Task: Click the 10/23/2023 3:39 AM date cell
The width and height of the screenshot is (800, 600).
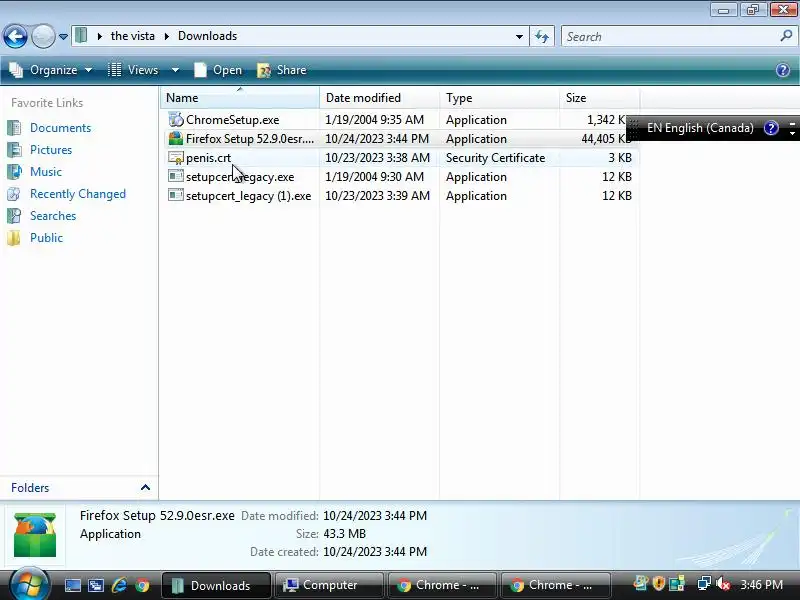Action: click(378, 196)
